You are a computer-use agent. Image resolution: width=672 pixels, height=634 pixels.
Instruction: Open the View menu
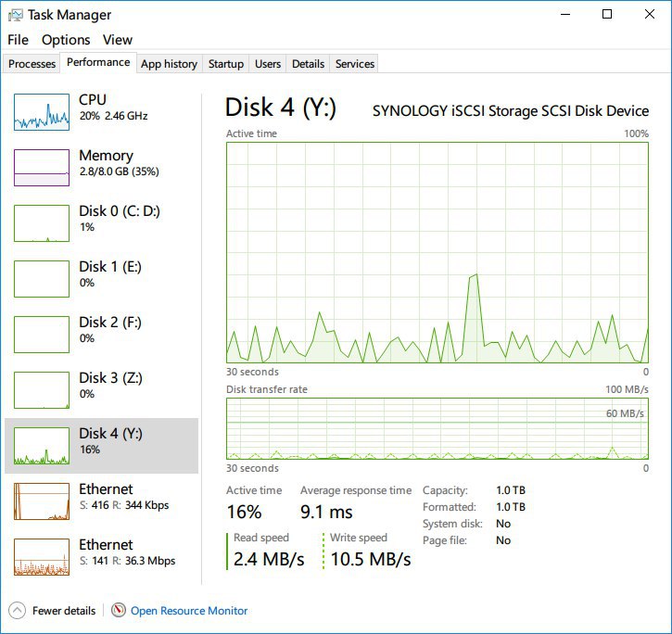click(x=118, y=40)
